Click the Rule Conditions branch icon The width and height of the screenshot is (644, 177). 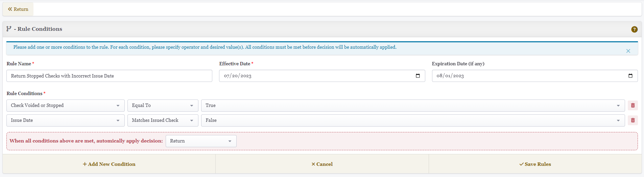tap(9, 29)
